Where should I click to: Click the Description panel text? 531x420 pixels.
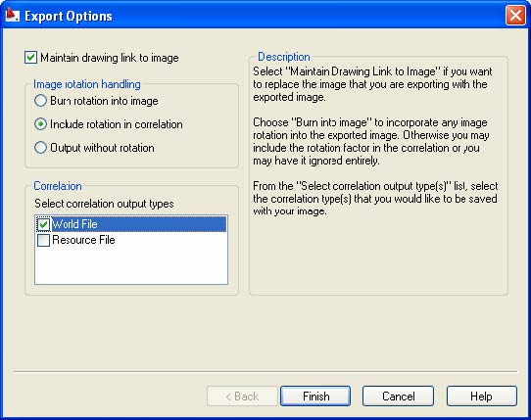tap(375, 141)
